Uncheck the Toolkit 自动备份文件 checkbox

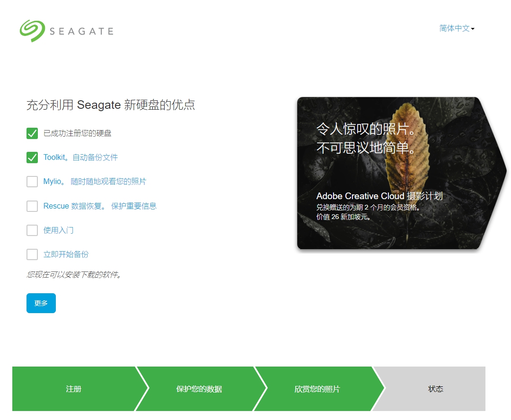point(32,157)
